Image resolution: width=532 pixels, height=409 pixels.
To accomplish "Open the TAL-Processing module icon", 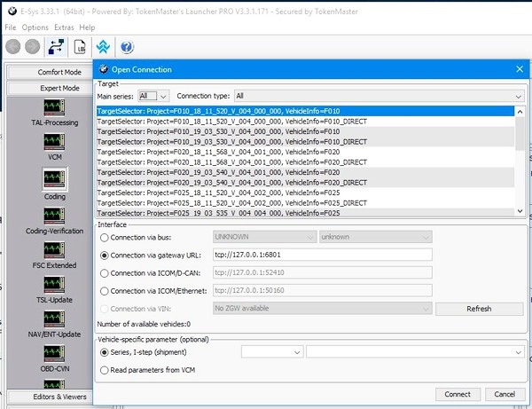I will click(54, 106).
